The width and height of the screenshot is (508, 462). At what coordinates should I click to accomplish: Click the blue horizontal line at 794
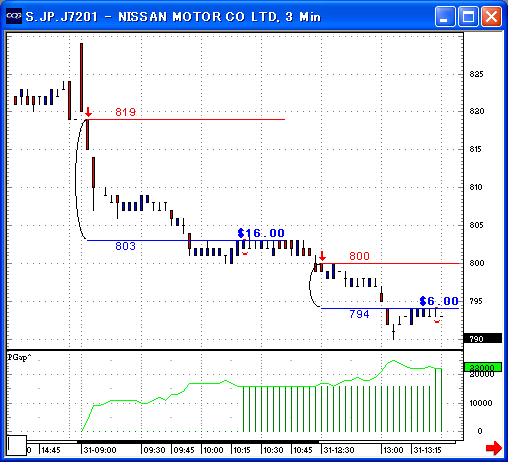click(390, 308)
